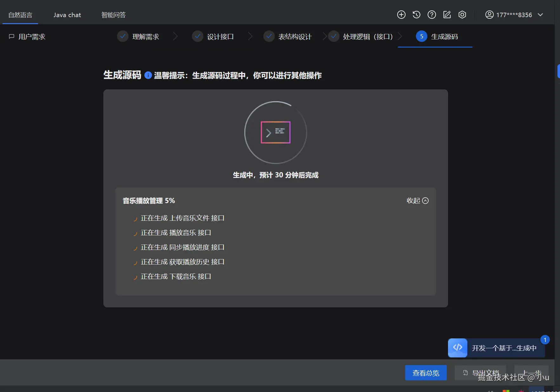The height and width of the screenshot is (392, 560).
Task: Expand the account dropdown arrow
Action: coord(540,15)
